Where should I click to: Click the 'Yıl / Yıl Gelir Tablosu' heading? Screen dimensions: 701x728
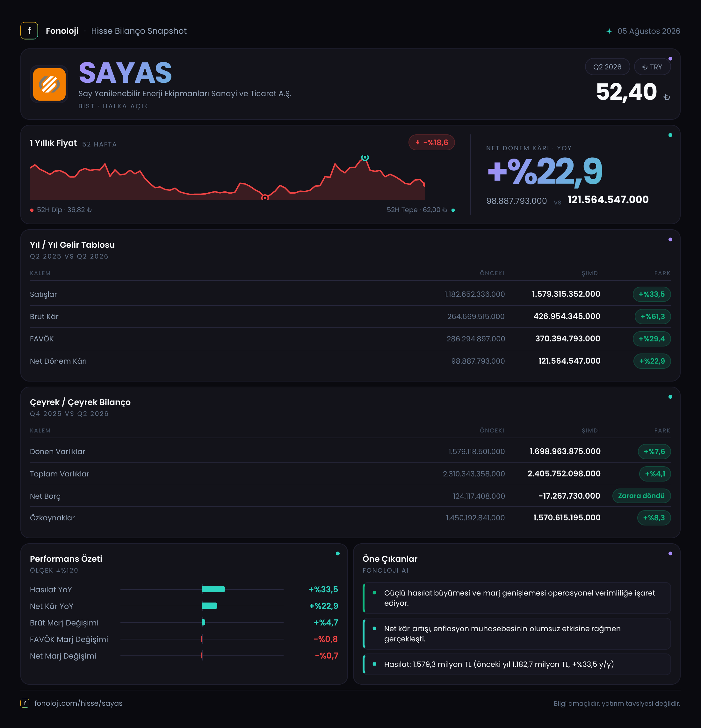coord(72,245)
